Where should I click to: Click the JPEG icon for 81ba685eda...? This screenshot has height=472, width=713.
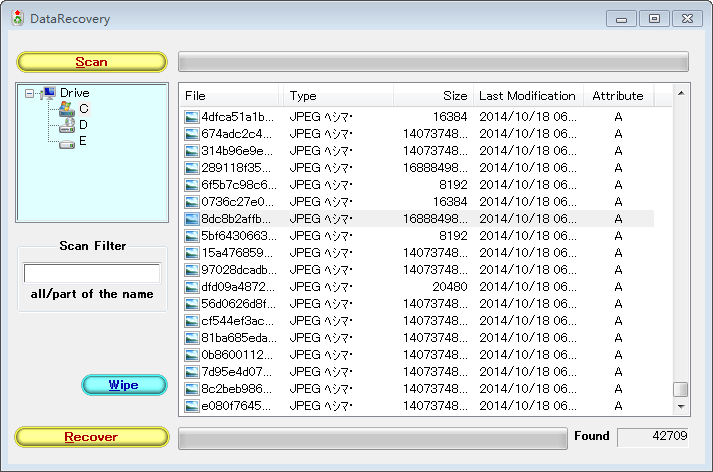coord(191,338)
